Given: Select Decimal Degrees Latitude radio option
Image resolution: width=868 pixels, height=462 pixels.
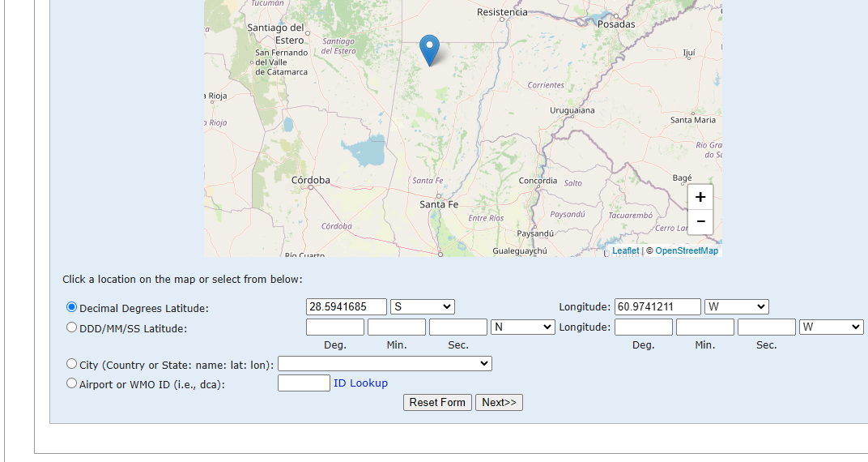Looking at the screenshot, I should 71,307.
